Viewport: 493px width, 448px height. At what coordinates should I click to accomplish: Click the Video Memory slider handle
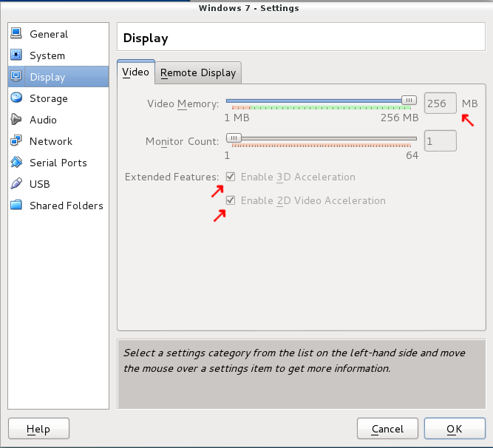pos(409,101)
